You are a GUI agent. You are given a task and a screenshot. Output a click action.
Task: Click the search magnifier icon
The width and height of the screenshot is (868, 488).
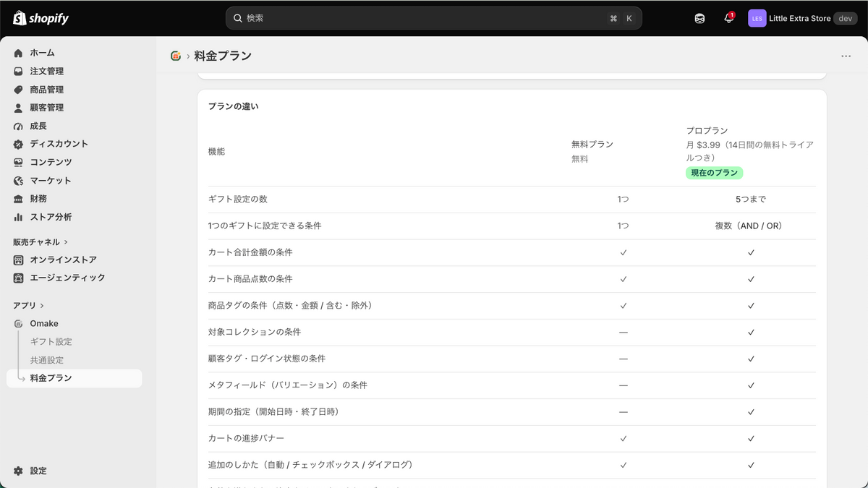pyautogui.click(x=238, y=18)
